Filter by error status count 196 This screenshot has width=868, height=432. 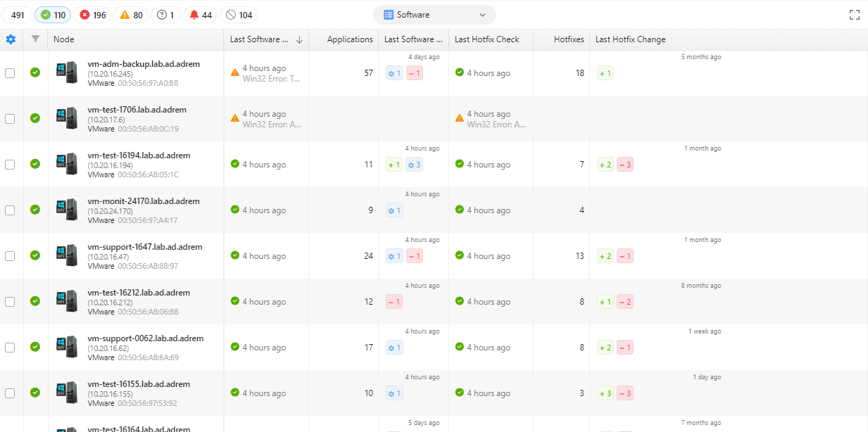[x=92, y=15]
